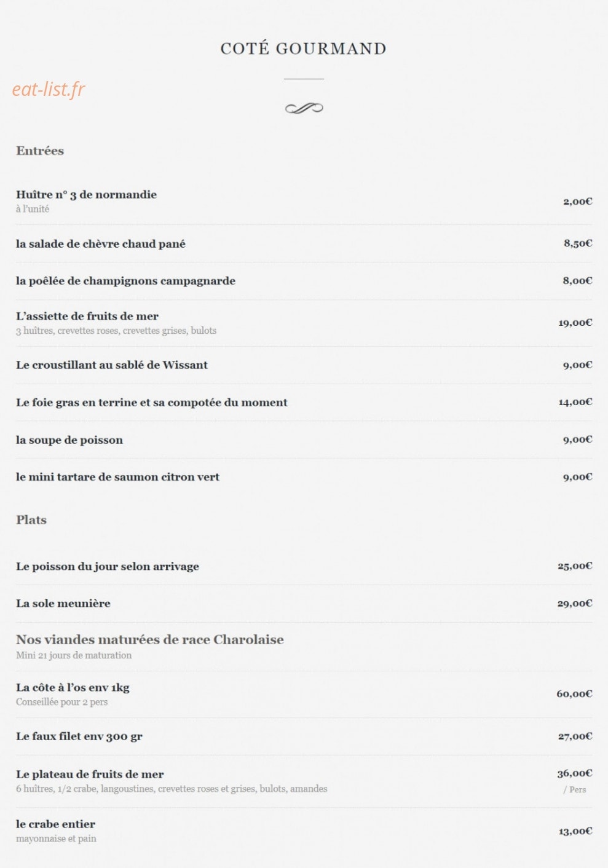Pick le mini tartare de saumon citron vert
This screenshot has height=868, width=608.
pyautogui.click(x=117, y=476)
